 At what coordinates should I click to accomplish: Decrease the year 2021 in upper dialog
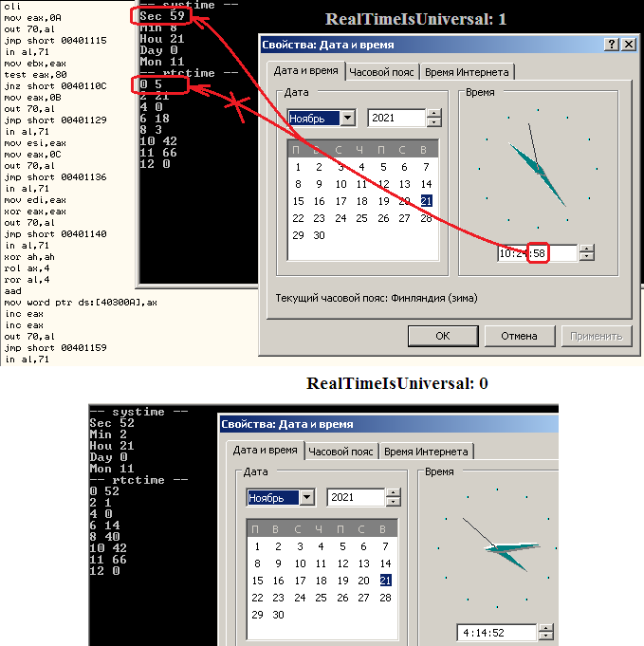point(434,123)
